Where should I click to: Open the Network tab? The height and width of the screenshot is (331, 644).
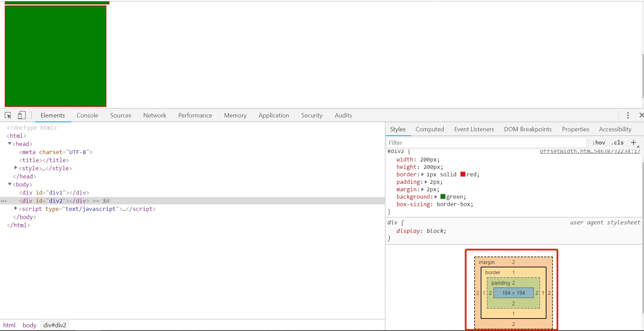point(155,115)
